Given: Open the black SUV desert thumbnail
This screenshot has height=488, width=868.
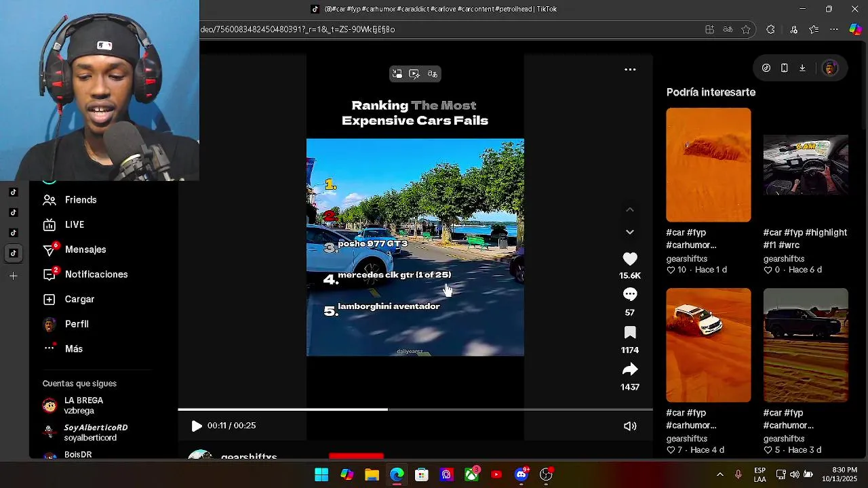Looking at the screenshot, I should 806,345.
